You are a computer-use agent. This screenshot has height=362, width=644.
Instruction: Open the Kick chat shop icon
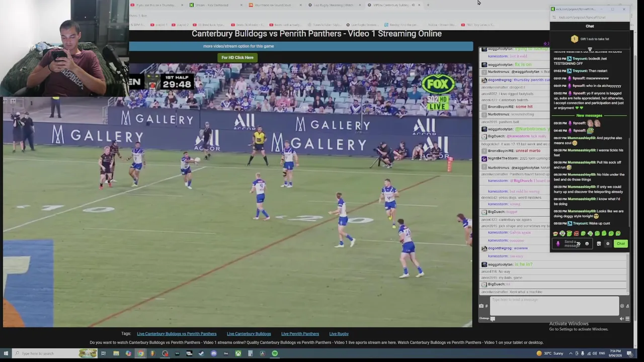coord(599,244)
